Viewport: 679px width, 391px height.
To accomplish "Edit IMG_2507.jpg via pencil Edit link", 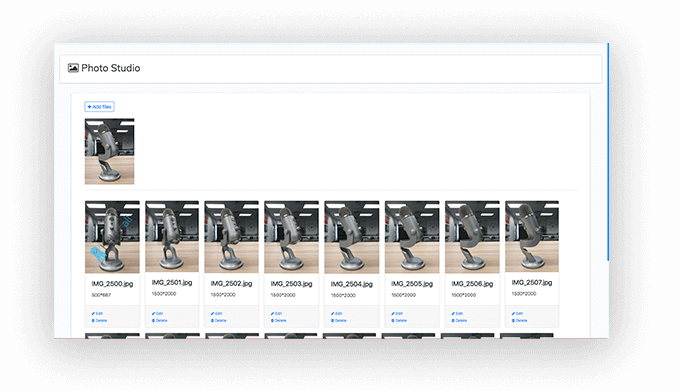I will tap(517, 313).
